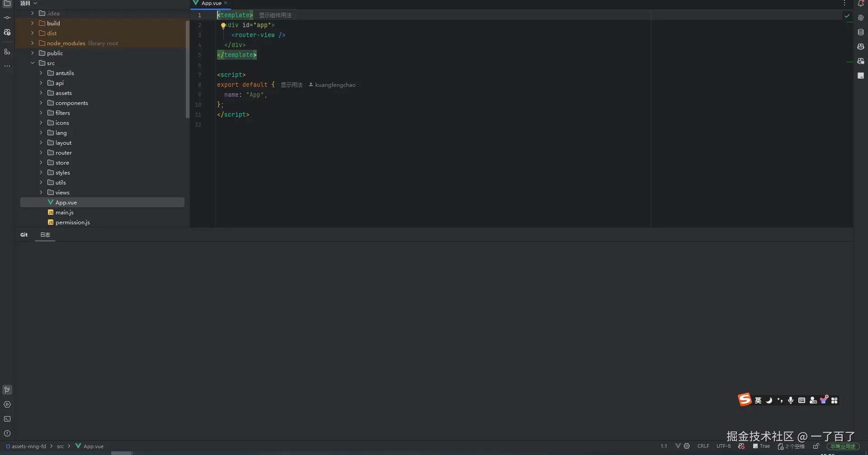The width and height of the screenshot is (868, 455).
Task: Select the App.vue editor tab
Action: (x=211, y=3)
